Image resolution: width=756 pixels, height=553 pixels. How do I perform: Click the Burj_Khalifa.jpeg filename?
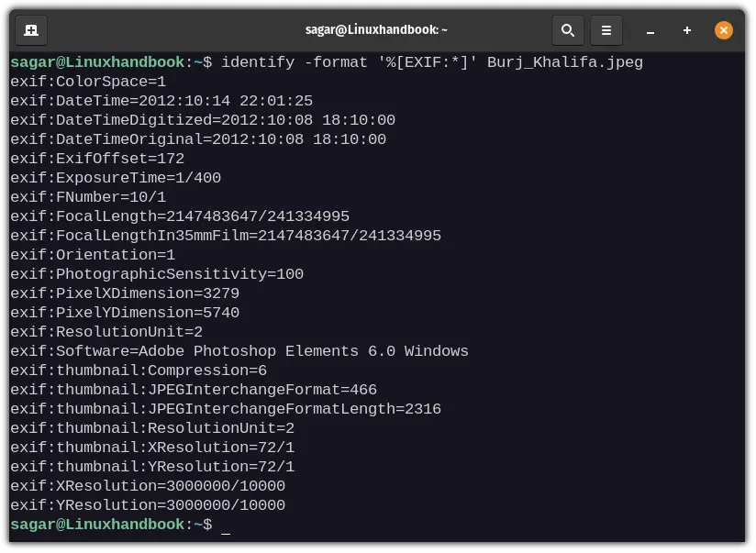pos(565,62)
